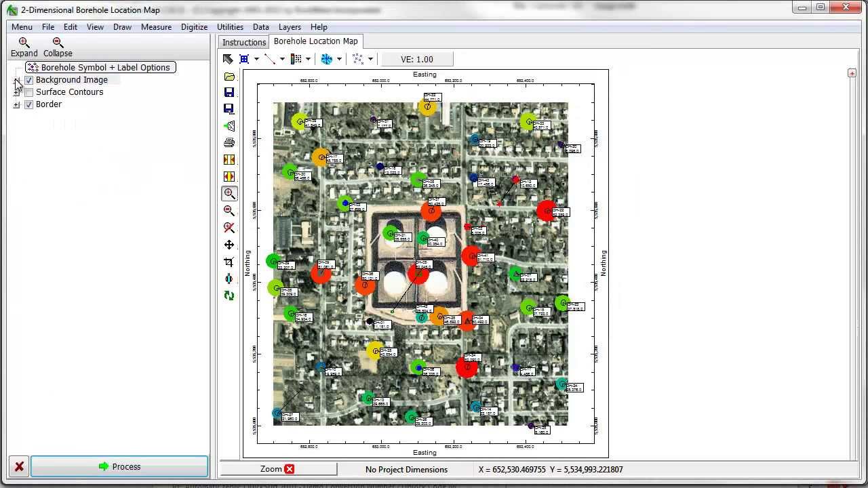
Task: Click the magnifier with red X icon
Action: (229, 228)
